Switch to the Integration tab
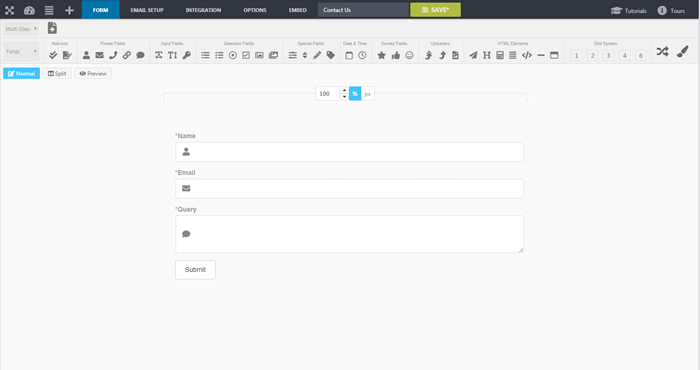 click(x=203, y=10)
